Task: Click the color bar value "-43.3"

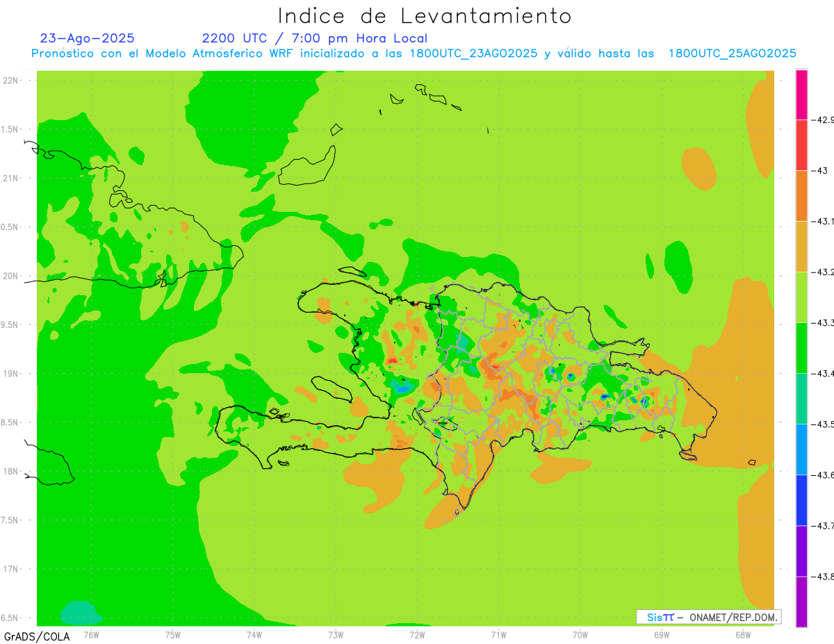Action: (x=824, y=322)
